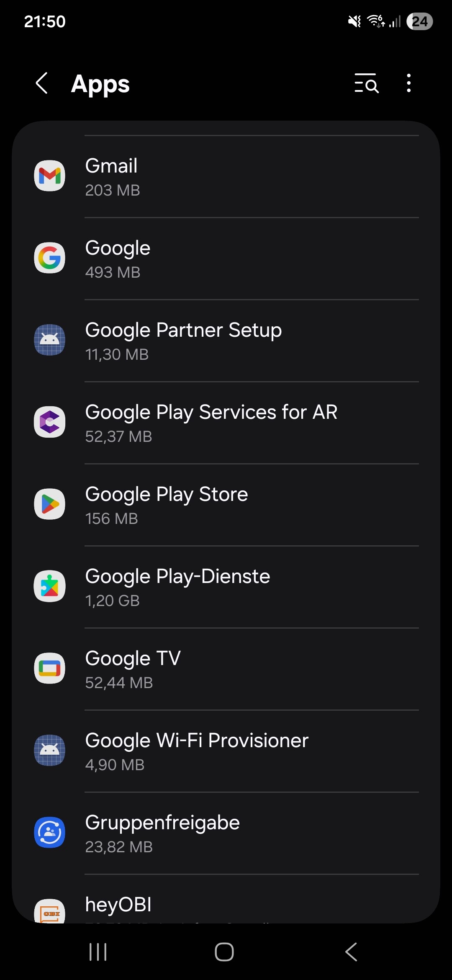Screen dimensions: 452x980
Task: Select the Google Play Services for AR label
Action: (211, 412)
